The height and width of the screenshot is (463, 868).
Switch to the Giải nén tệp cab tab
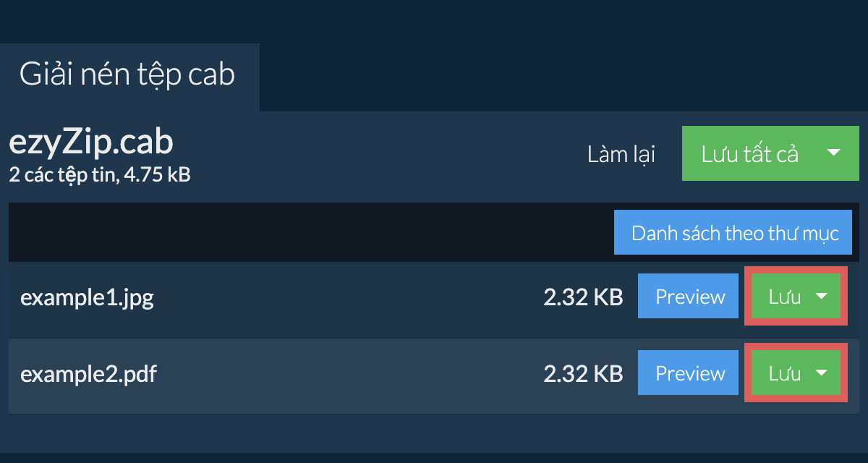point(127,75)
